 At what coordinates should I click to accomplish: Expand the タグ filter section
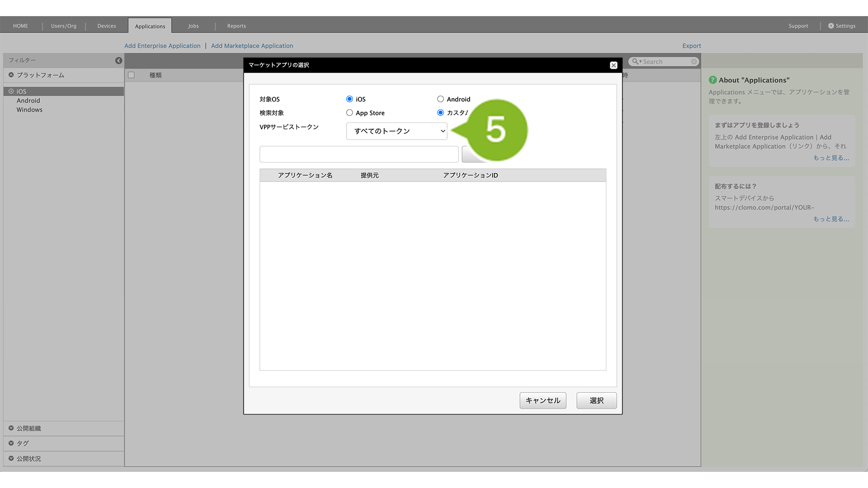11,443
